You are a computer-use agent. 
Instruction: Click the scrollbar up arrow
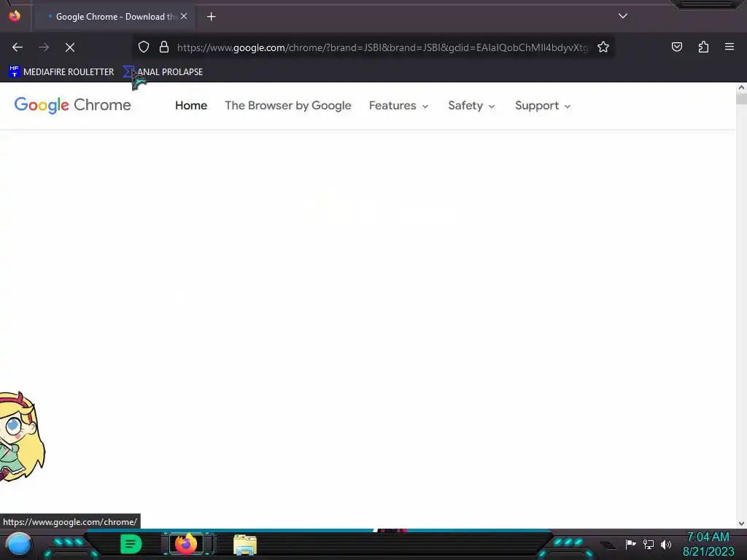coord(741,87)
